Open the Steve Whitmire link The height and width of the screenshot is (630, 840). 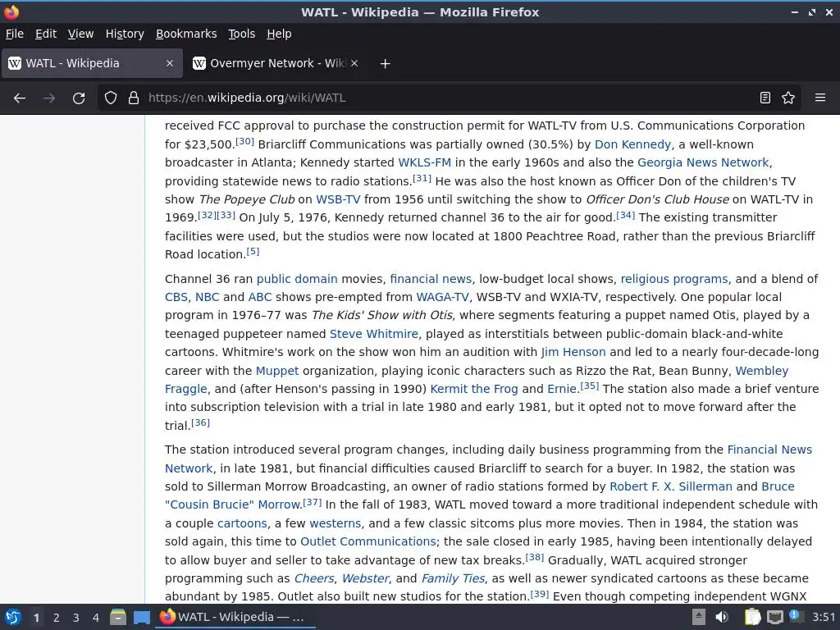click(373, 335)
